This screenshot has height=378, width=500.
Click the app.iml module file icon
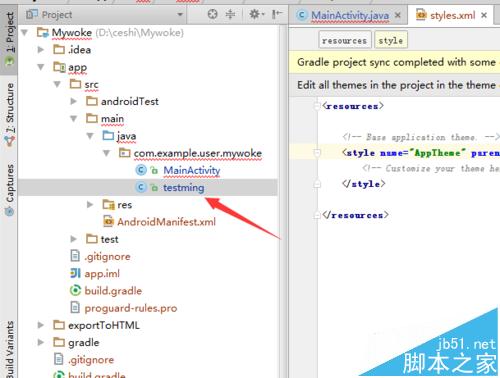point(75,273)
